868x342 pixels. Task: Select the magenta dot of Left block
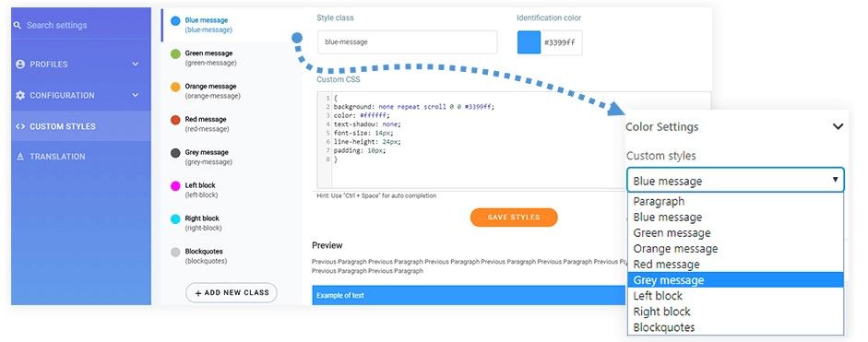tap(175, 186)
